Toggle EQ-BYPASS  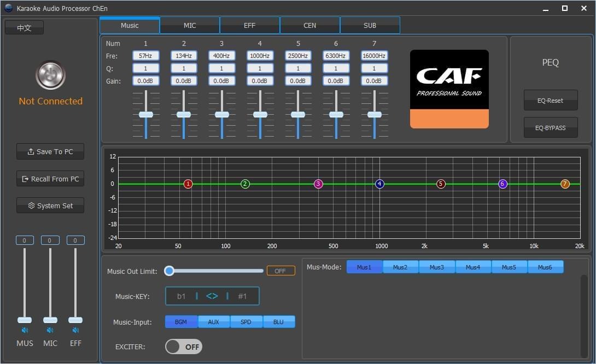[550, 128]
